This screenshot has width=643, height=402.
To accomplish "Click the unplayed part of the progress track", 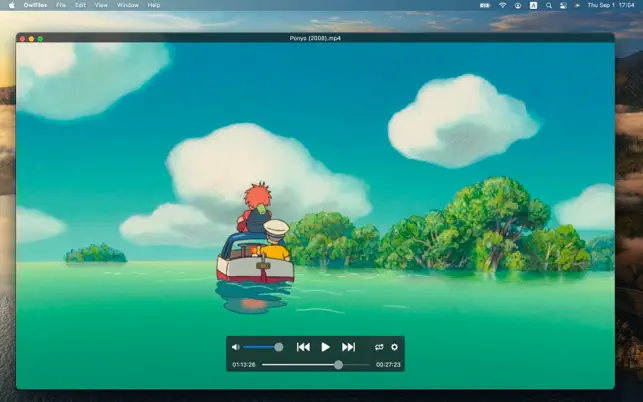I will click(x=356, y=365).
